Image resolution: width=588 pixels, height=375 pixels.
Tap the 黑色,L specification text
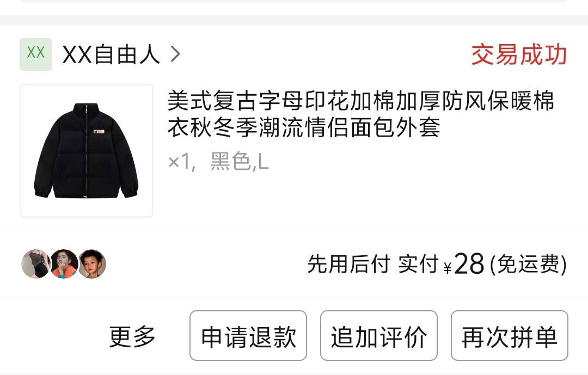239,162
